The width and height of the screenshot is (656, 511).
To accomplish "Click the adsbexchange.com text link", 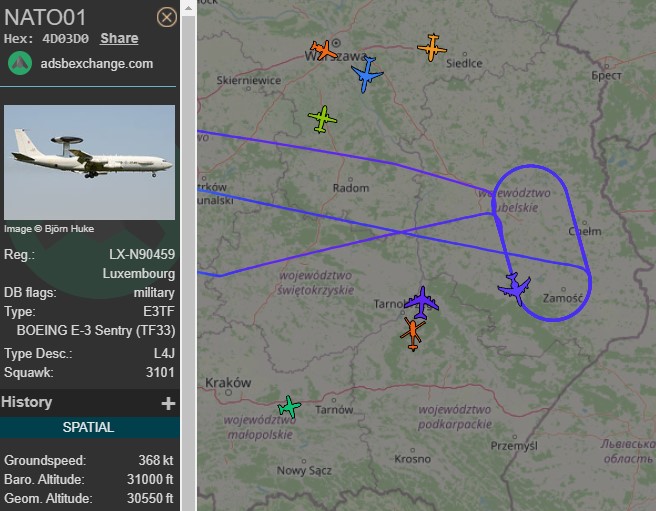I will [x=97, y=64].
